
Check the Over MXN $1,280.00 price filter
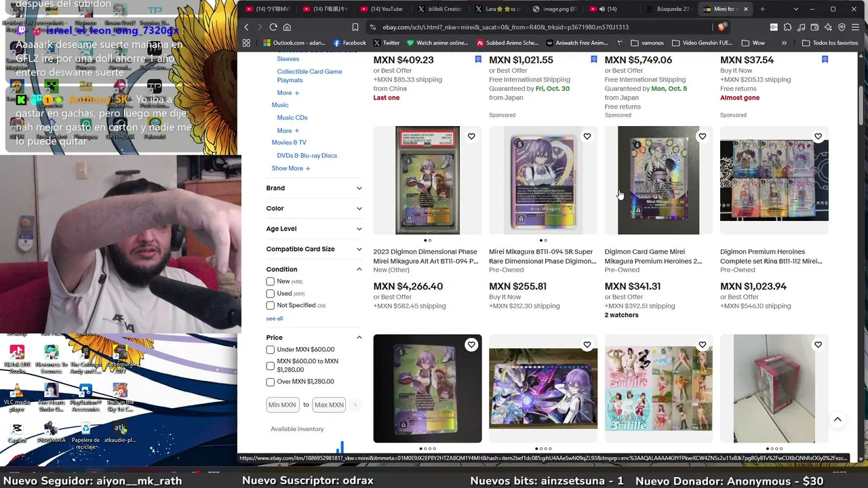(x=271, y=382)
